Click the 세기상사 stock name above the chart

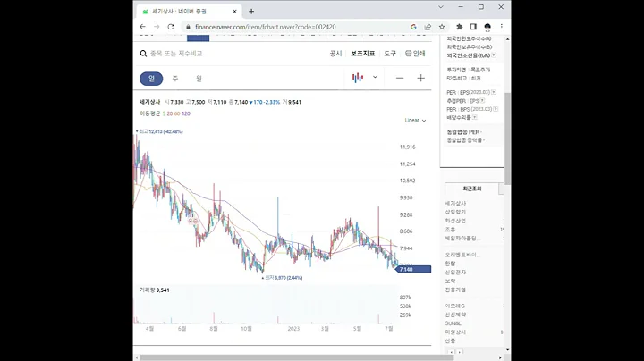[150, 102]
